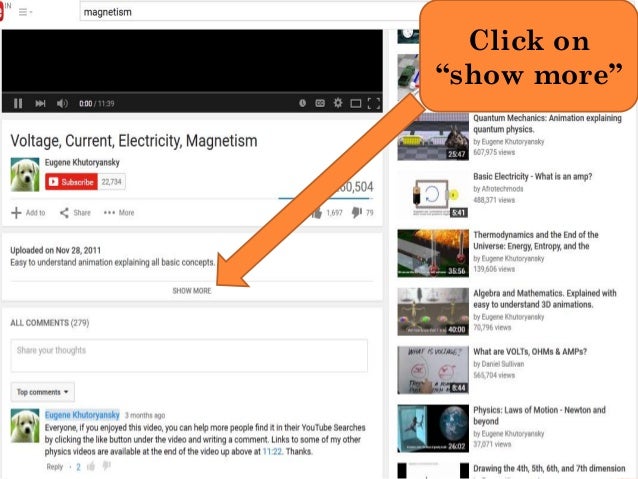
Task: Open the Top comments sort dropdown
Action: click(43, 392)
